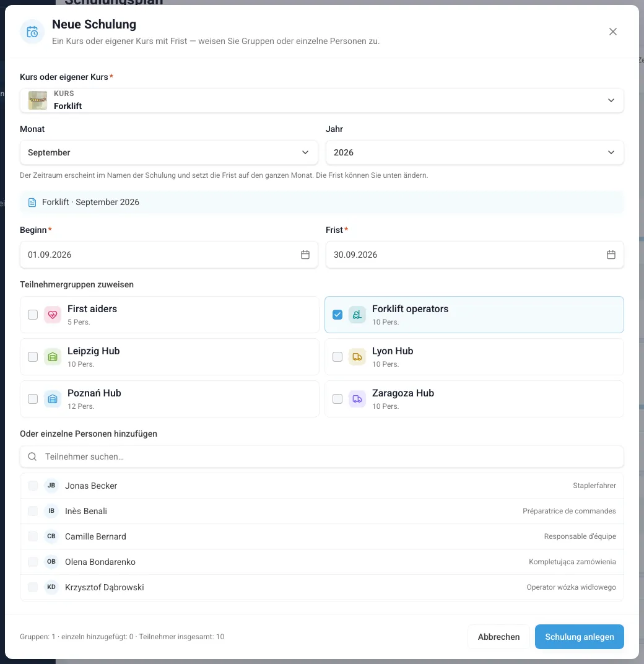Select the checkbox for Krzysztof Dąbrowski
644x664 pixels.
(33, 587)
